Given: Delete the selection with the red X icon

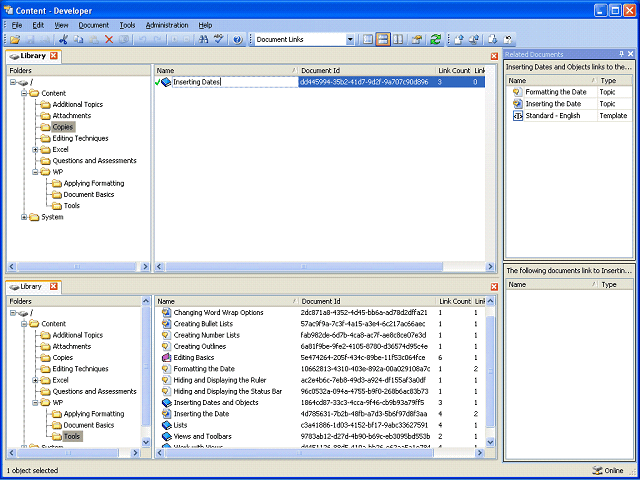Looking at the screenshot, I should (109, 40).
